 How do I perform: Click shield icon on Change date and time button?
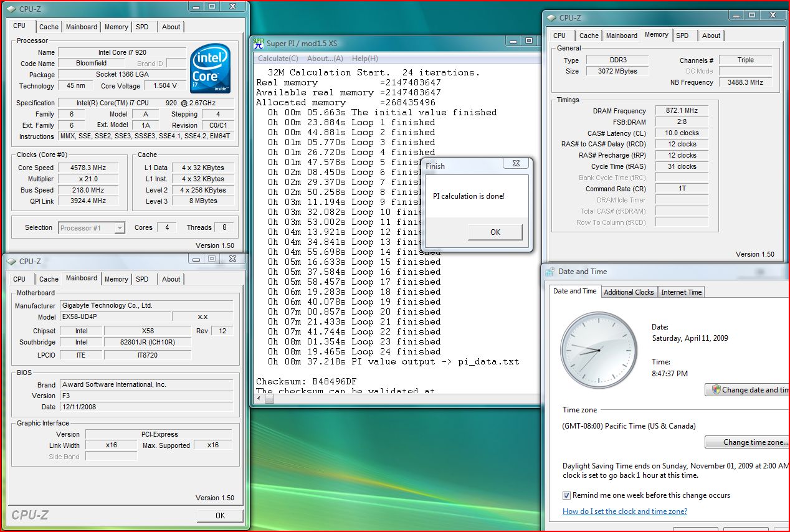(x=716, y=389)
